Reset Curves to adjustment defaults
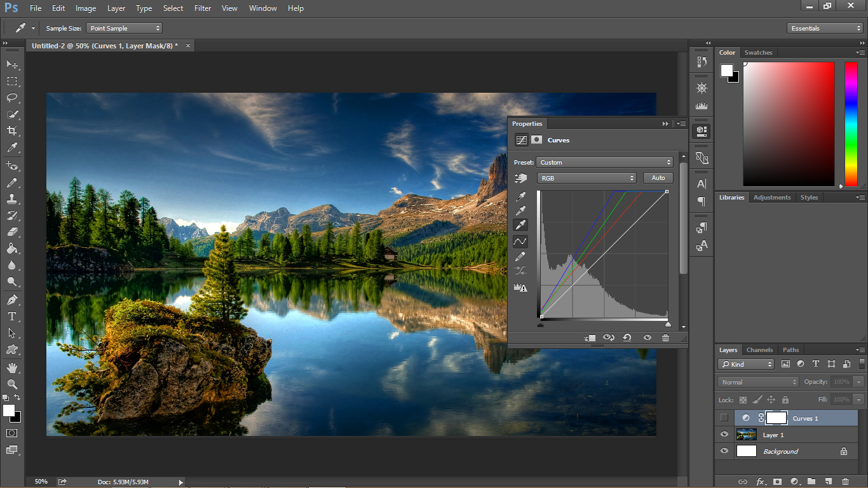 coord(627,338)
